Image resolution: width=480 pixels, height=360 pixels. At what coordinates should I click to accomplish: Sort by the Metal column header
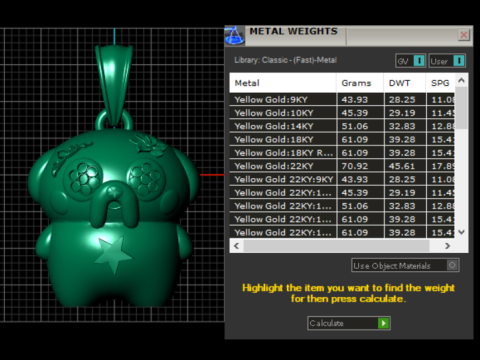pos(283,83)
